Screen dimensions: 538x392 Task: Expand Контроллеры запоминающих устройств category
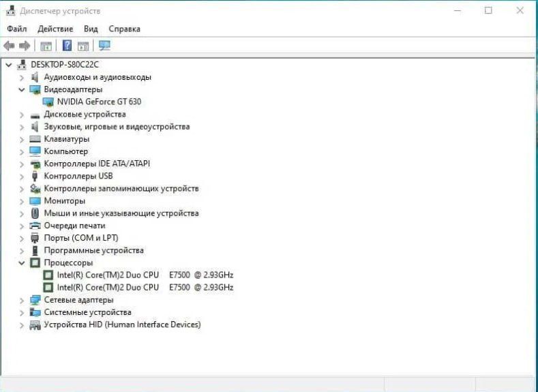tap(22, 189)
